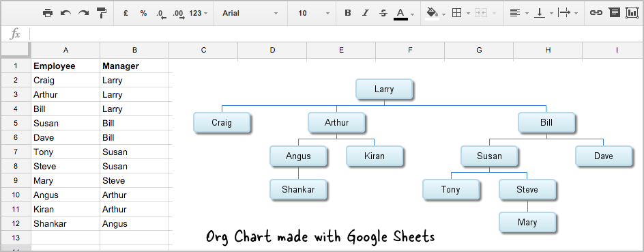The height and width of the screenshot is (252, 644).
Task: Open the Arial font dropdown
Action: 250,13
